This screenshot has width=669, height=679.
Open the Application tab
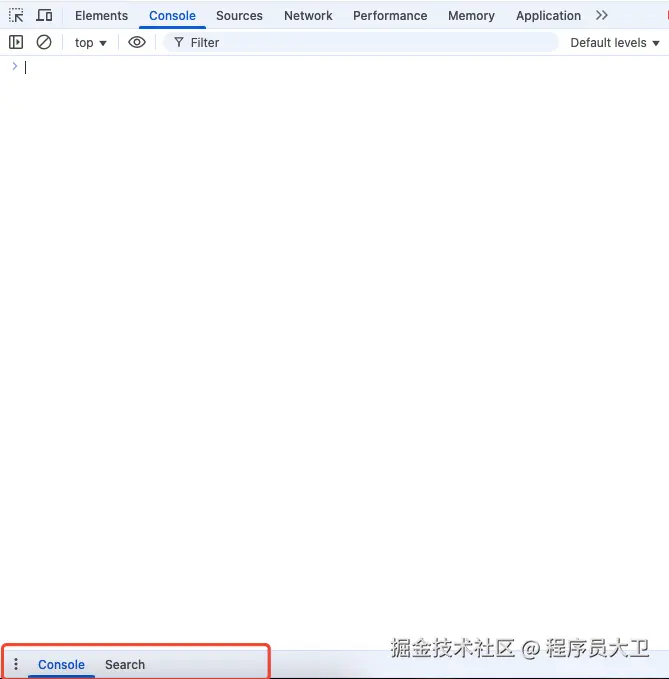tap(548, 15)
